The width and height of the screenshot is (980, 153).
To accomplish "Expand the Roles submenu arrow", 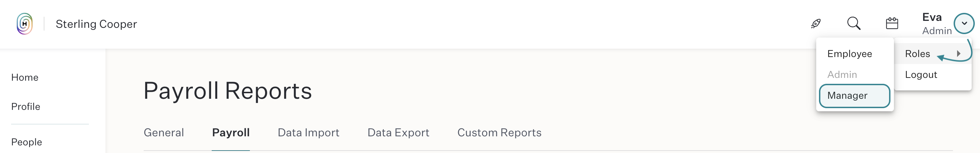I will pos(959,54).
